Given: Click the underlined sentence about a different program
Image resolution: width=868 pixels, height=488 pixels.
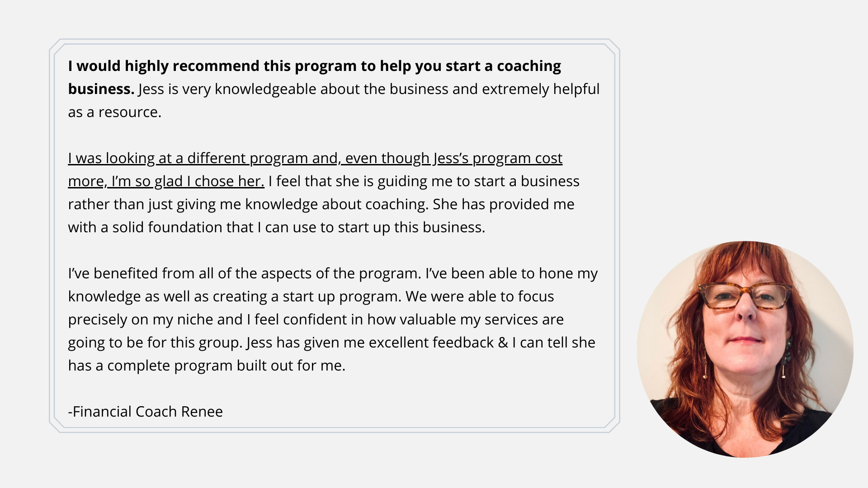Looking at the screenshot, I should pos(315,169).
